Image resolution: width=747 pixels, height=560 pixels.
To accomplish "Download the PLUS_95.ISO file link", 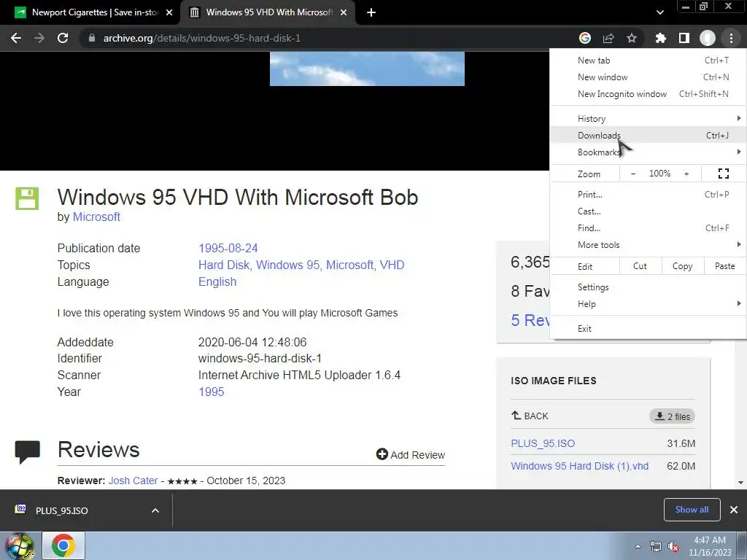I will [543, 443].
